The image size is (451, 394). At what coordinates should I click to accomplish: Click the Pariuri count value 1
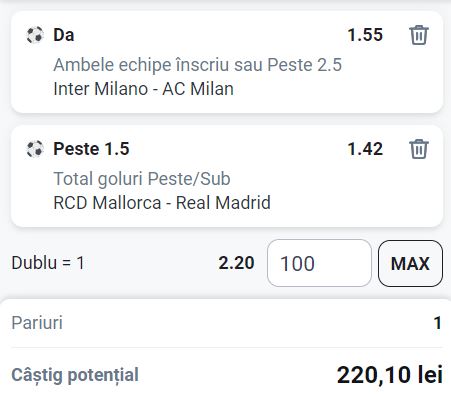[438, 323]
